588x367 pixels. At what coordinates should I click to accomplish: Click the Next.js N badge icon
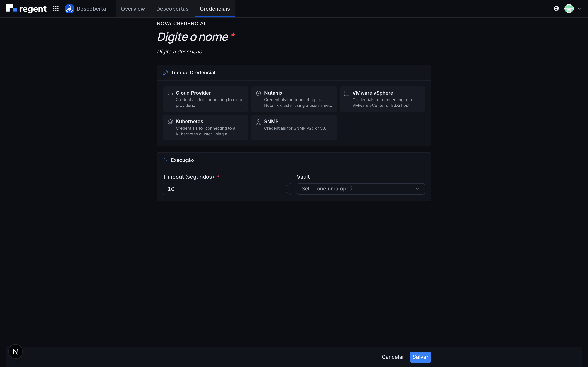click(x=15, y=351)
